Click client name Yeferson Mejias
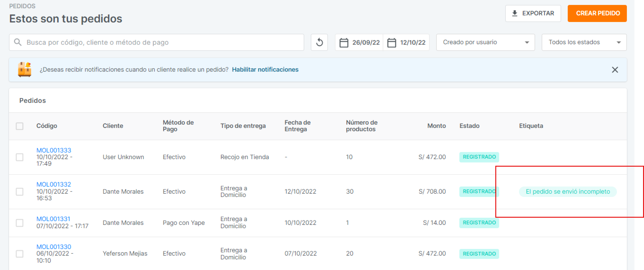Screen dimensions: 644x270 point(125,253)
